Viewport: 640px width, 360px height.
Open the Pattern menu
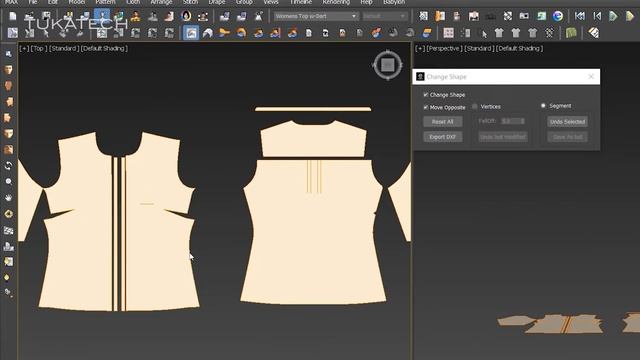point(105,2)
